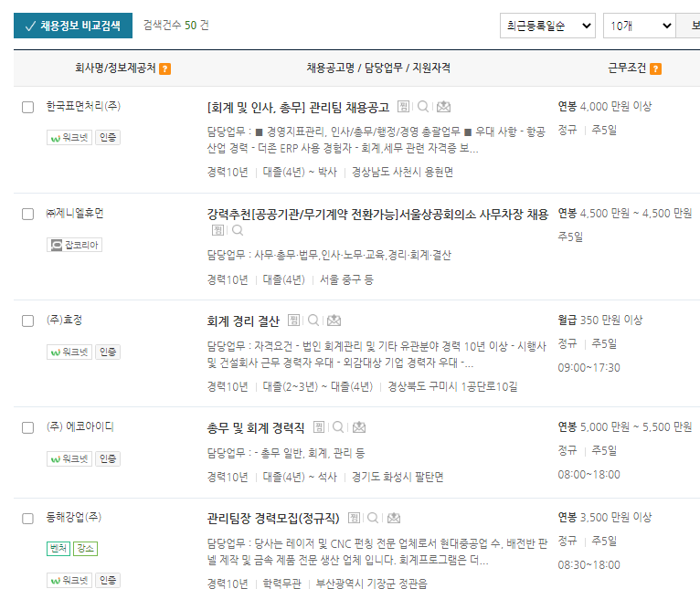Click 잡코리아 badge under ㈜제니엘휴먼
Image resolution: width=700 pixels, height=589 pixels.
tap(75, 245)
